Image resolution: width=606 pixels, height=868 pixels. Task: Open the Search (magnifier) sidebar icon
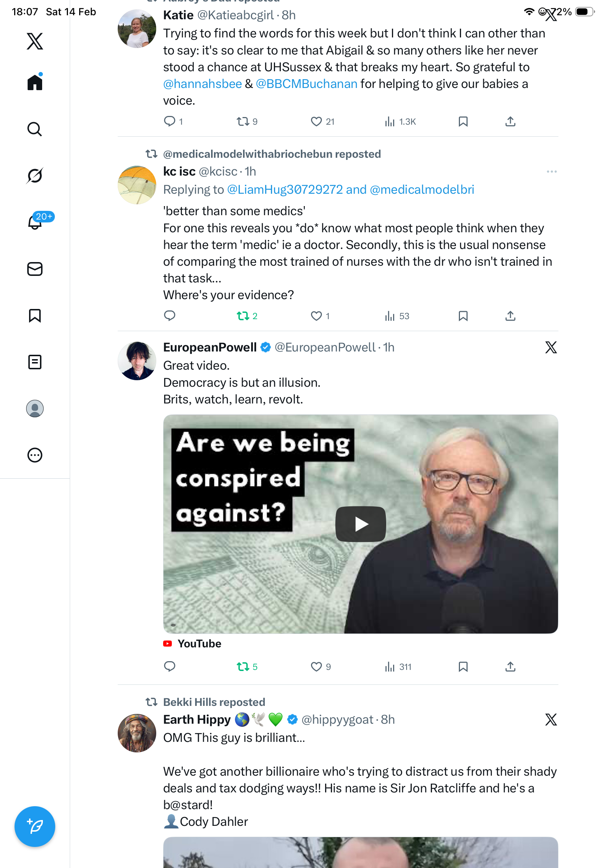tap(35, 129)
